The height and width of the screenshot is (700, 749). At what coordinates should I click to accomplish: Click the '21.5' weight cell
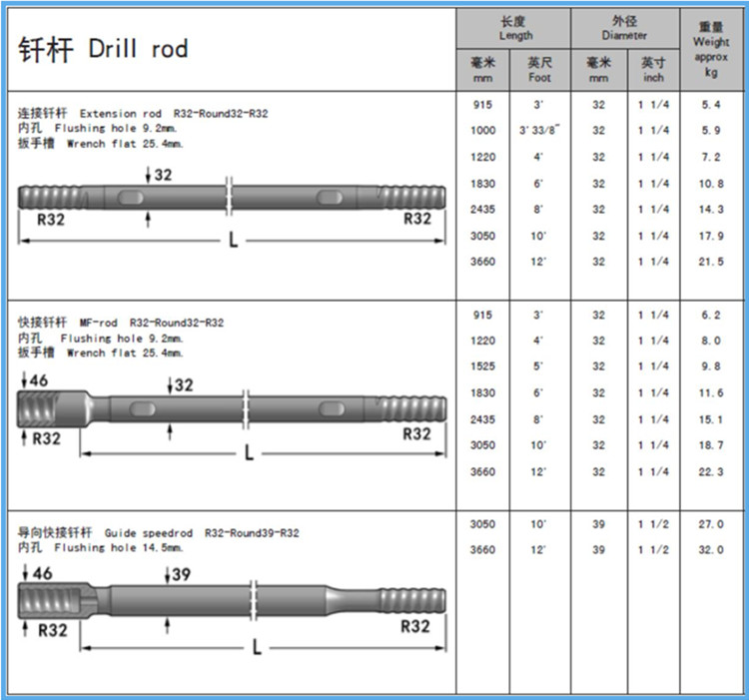click(x=711, y=262)
